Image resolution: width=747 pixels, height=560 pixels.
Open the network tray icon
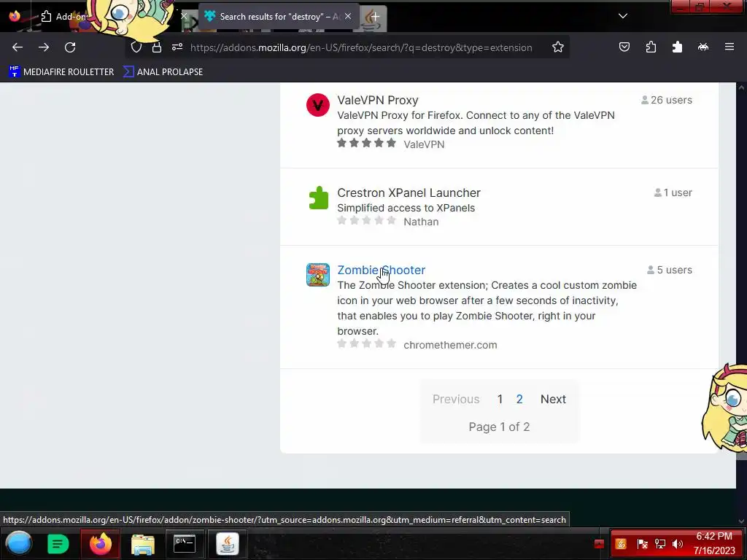coord(659,544)
